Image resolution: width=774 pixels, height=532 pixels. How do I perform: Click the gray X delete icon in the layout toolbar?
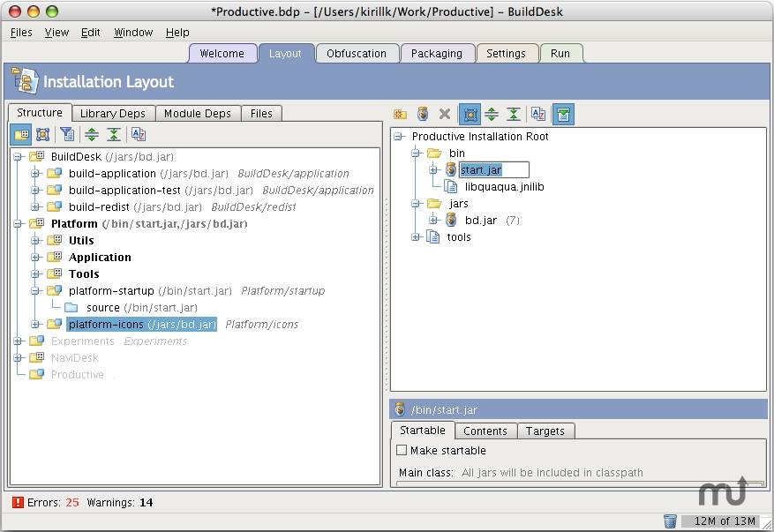coord(444,115)
